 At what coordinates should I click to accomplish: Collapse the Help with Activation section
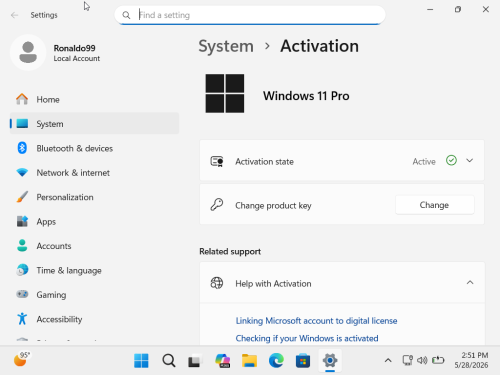point(470,283)
